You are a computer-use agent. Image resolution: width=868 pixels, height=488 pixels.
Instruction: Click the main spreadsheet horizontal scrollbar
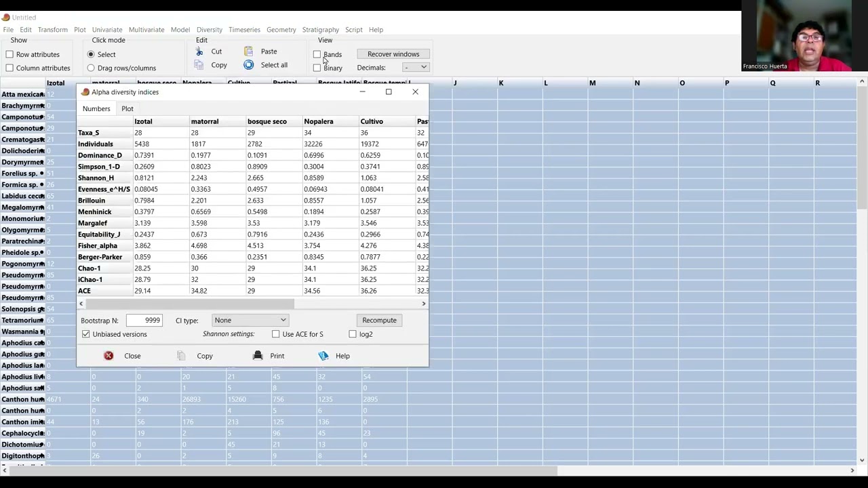point(282,470)
